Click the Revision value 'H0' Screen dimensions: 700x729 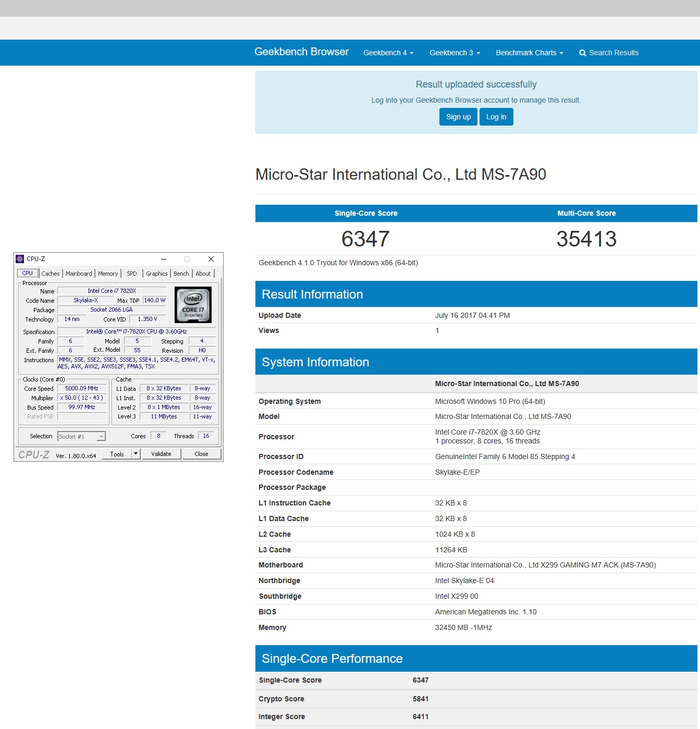point(202,350)
